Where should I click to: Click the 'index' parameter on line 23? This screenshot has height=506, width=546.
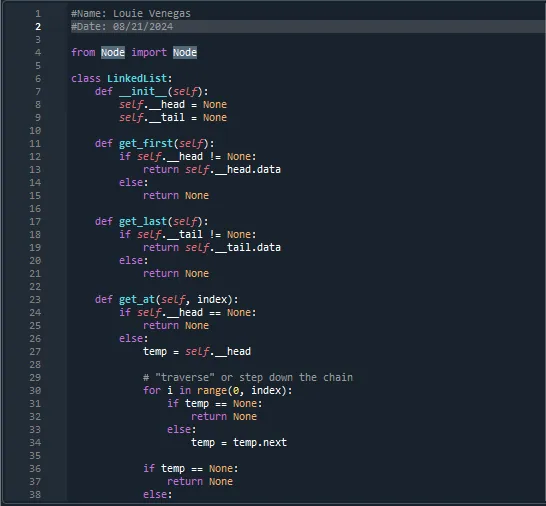(x=212, y=299)
